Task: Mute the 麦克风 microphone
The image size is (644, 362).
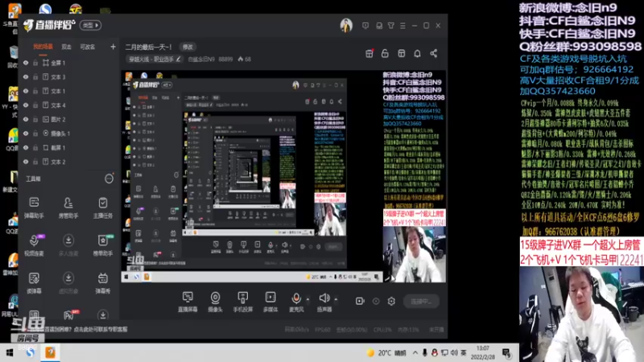Action: tap(296, 302)
